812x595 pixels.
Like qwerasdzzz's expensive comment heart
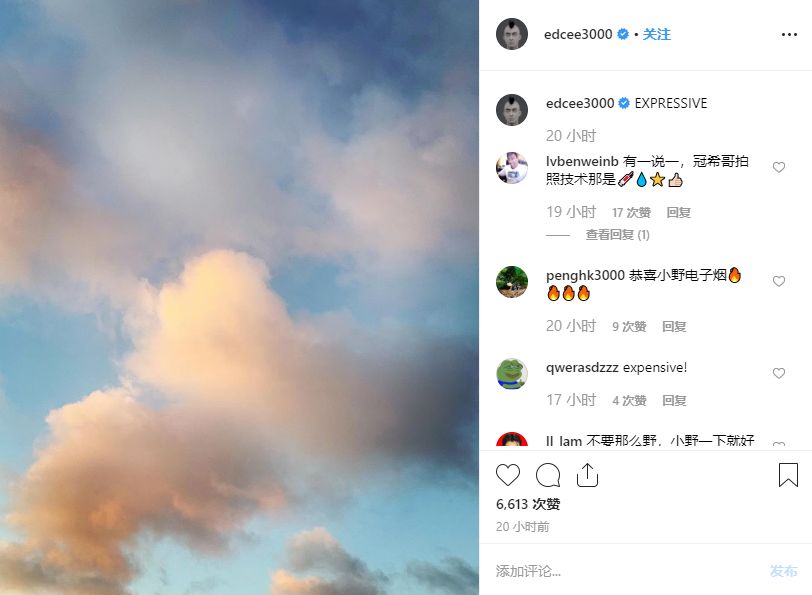click(x=779, y=373)
